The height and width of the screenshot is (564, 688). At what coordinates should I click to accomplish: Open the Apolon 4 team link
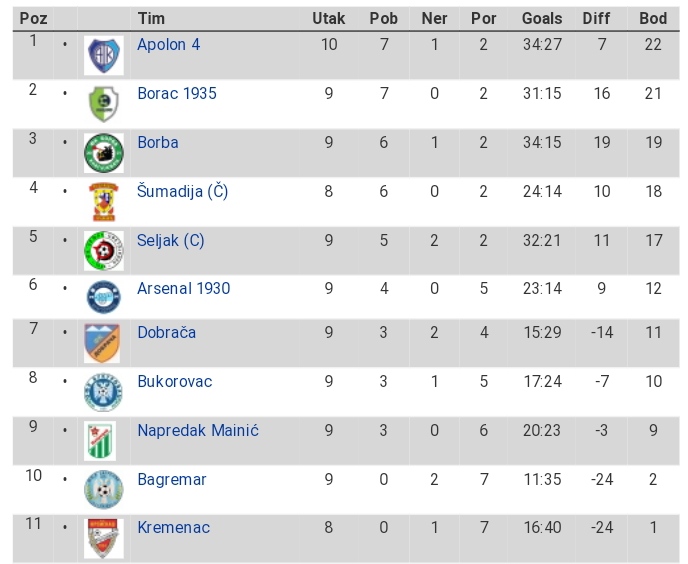[x=168, y=44]
